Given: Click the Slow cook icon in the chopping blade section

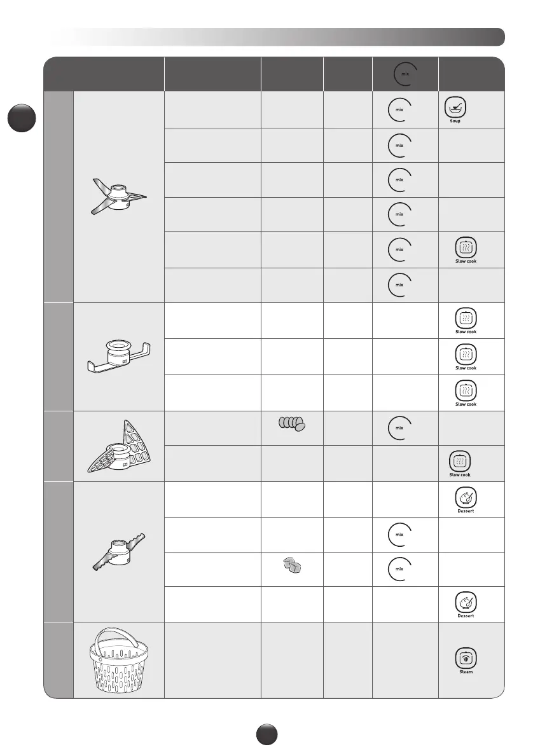Looking at the screenshot, I should click(x=466, y=248).
